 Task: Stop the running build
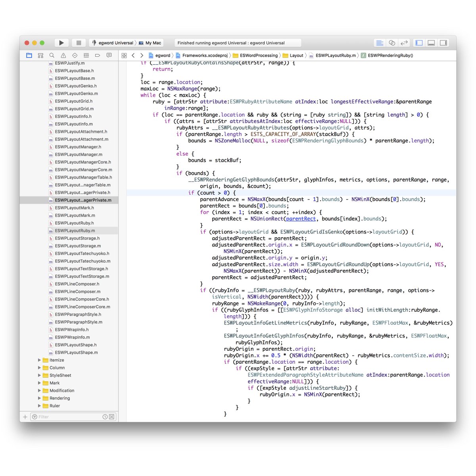click(x=79, y=43)
